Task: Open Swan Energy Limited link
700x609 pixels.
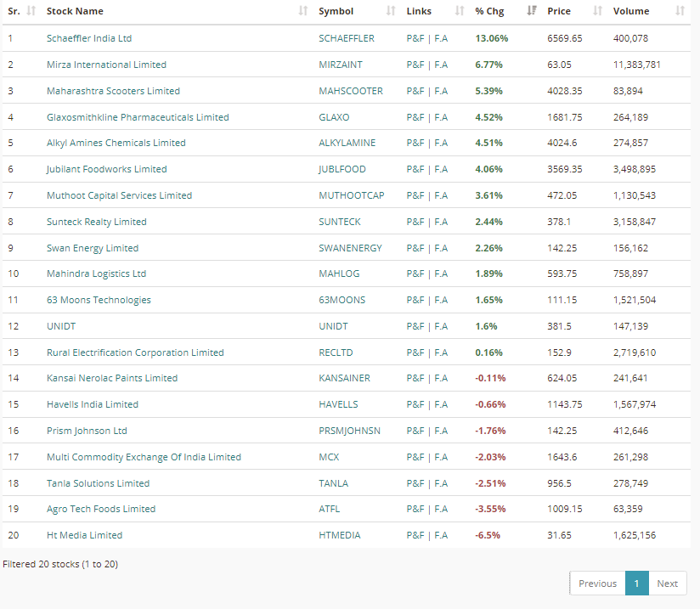Action: tap(93, 248)
